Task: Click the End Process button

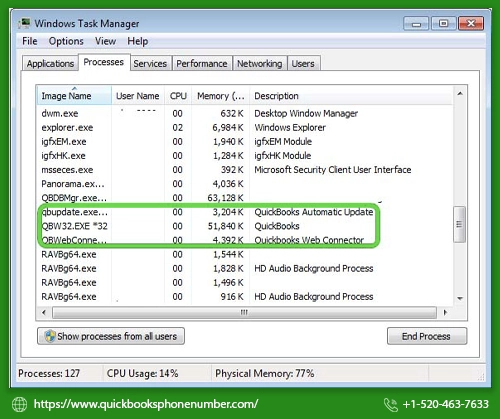Action: click(427, 336)
